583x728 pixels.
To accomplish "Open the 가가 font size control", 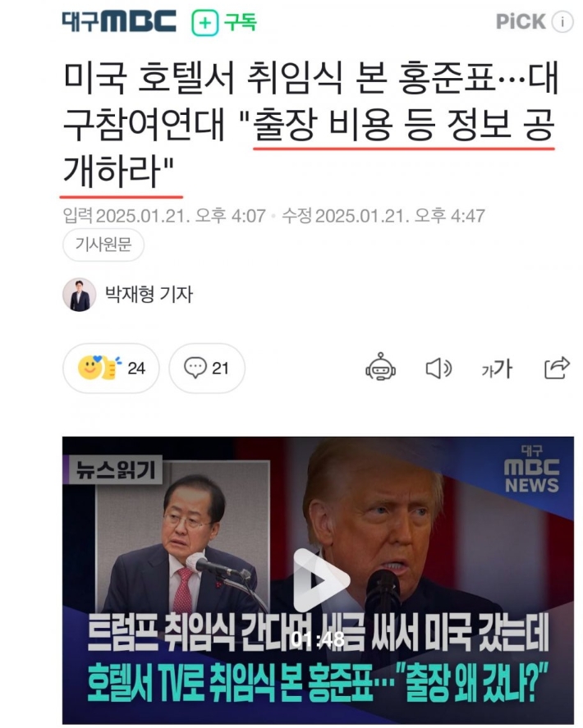I will (x=497, y=369).
